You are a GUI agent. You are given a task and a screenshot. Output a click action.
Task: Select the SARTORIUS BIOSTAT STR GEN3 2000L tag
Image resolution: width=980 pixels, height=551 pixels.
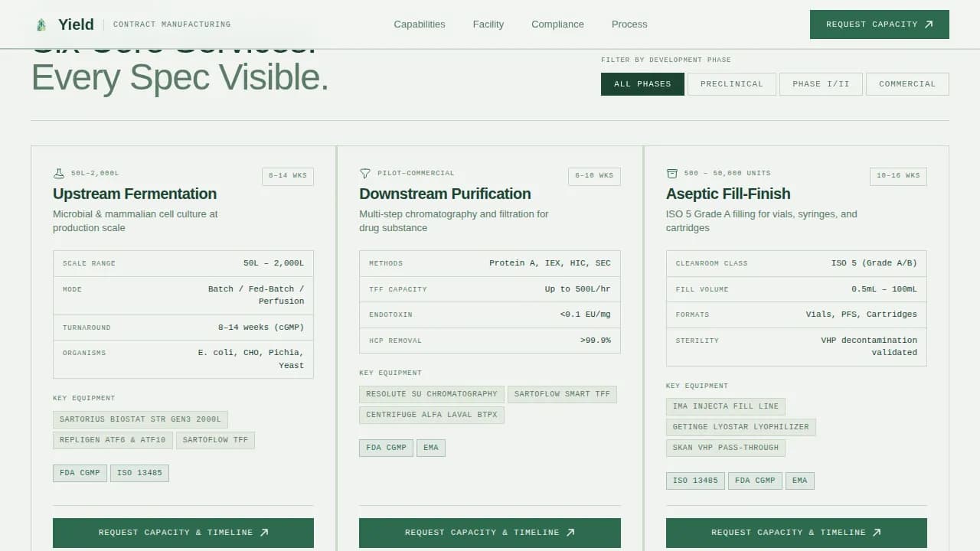pos(140,419)
